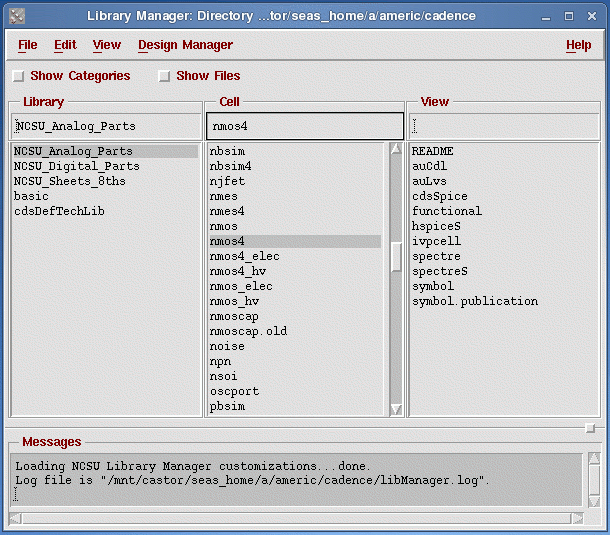Click Messages horizontal scroll left arrow
Image resolution: width=610 pixels, height=535 pixels.
pos(16,518)
